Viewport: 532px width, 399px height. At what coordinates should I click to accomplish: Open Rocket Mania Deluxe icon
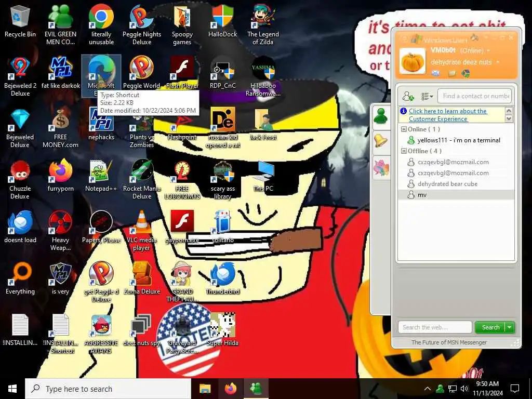pyautogui.click(x=141, y=180)
